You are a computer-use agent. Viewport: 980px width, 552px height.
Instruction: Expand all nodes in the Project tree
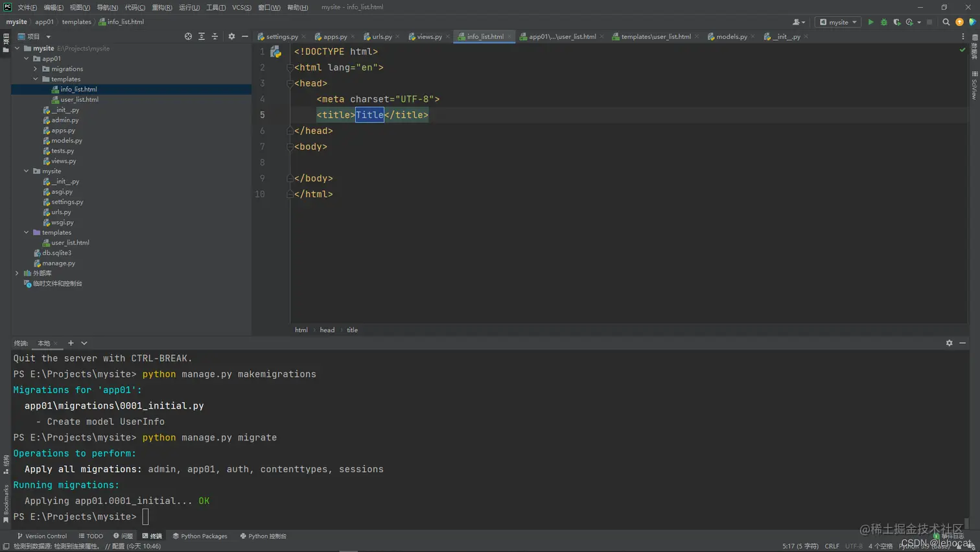tap(202, 36)
